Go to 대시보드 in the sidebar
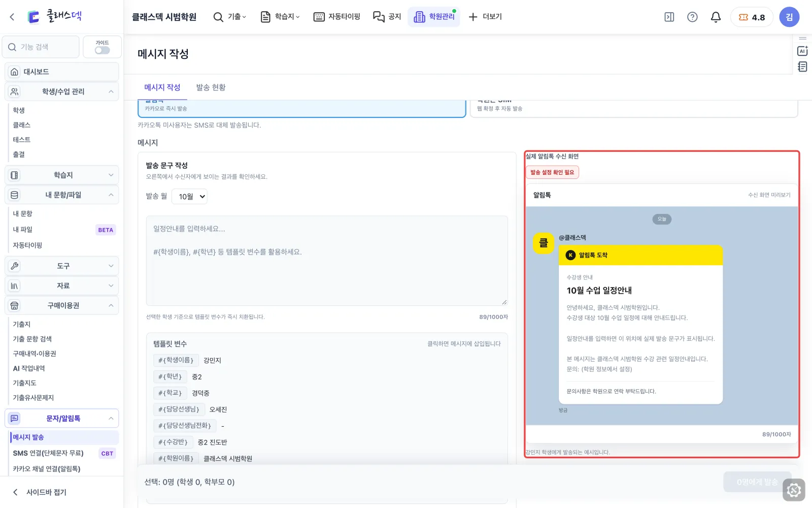Image resolution: width=812 pixels, height=508 pixels. click(x=62, y=72)
